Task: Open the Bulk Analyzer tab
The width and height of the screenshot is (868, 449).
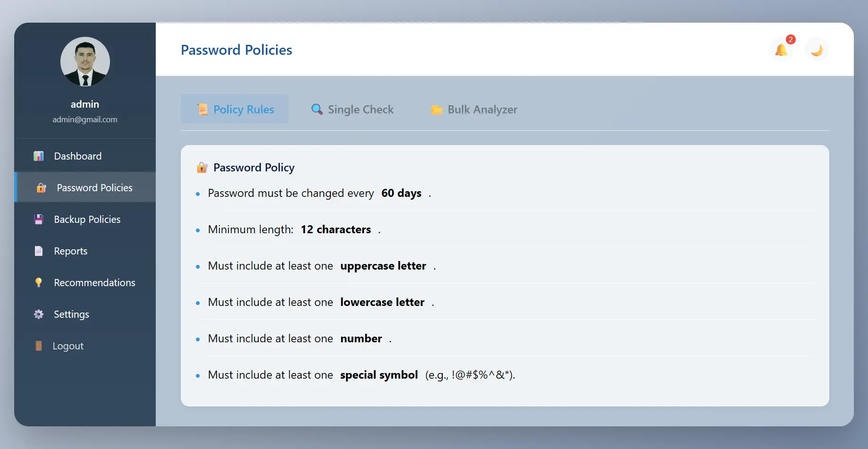Action: pos(474,110)
